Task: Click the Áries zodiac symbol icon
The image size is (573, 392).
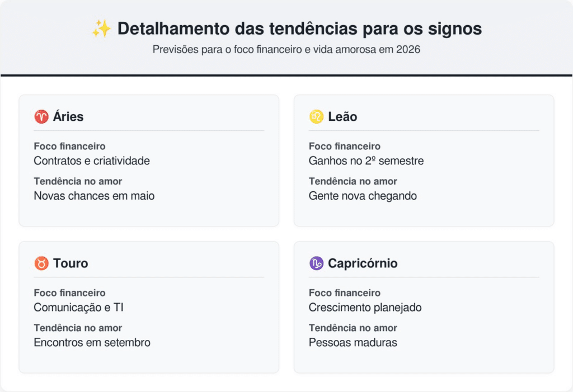Action: coord(41,117)
